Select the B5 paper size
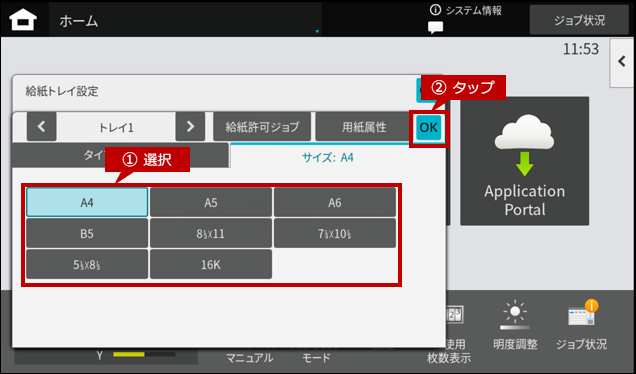The image size is (636, 374). pyautogui.click(x=87, y=233)
